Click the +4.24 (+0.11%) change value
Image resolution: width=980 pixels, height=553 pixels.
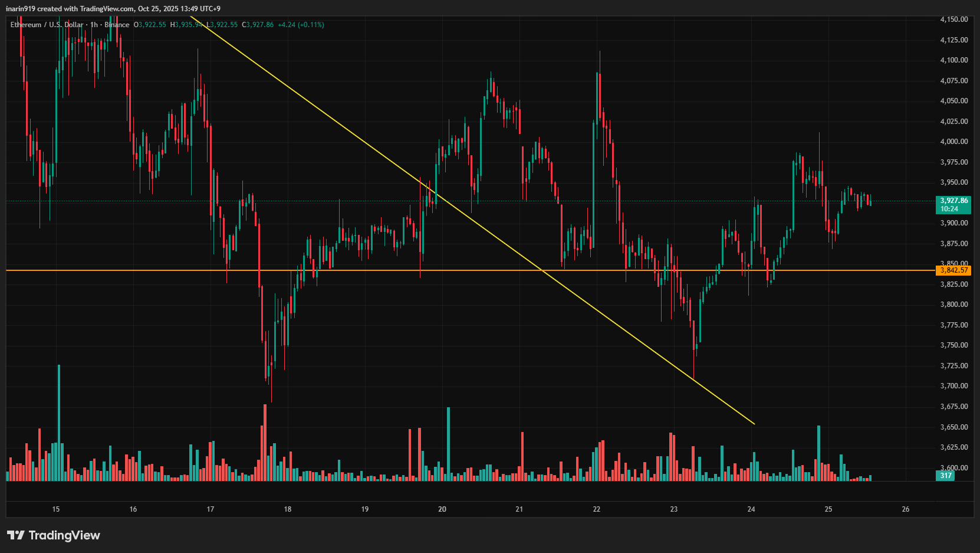point(301,25)
